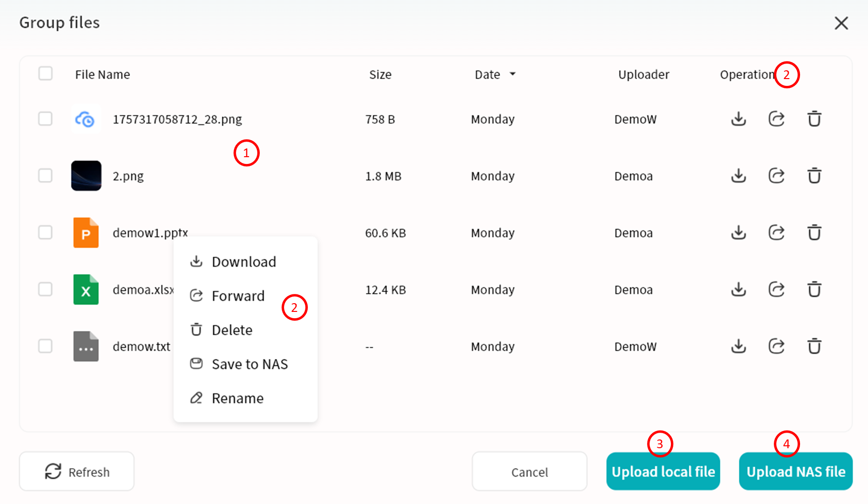
Task: Forward the demow.txt file
Action: point(776,346)
